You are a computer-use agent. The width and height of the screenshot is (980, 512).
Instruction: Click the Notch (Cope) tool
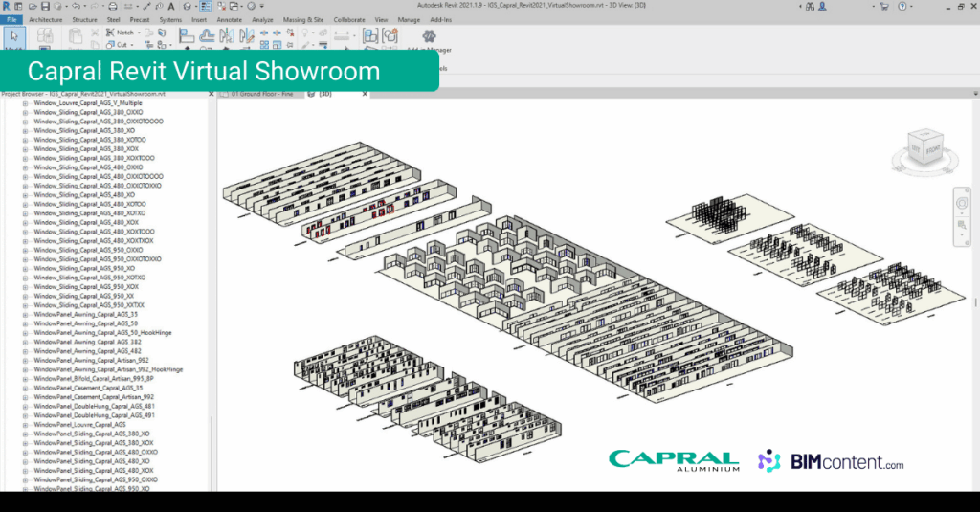[x=120, y=33]
